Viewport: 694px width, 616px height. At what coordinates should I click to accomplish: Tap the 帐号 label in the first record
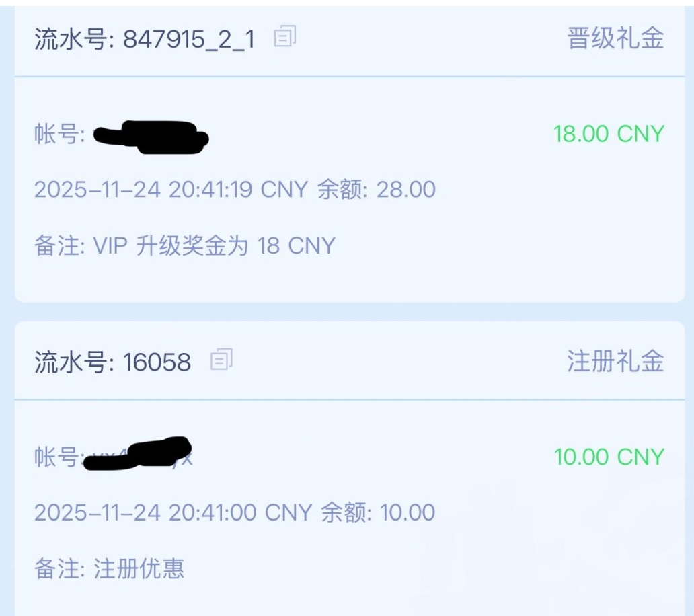(x=58, y=134)
